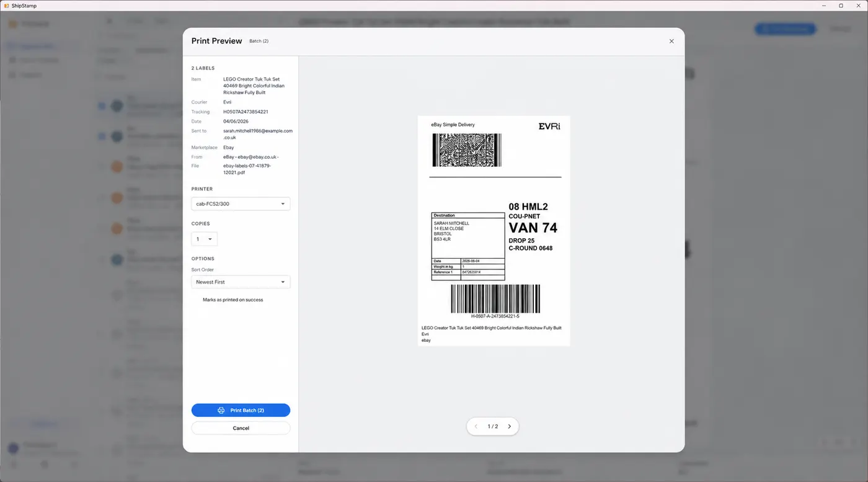Click the Marketplace value Ebay
The width and height of the screenshot is (868, 482).
click(x=229, y=148)
